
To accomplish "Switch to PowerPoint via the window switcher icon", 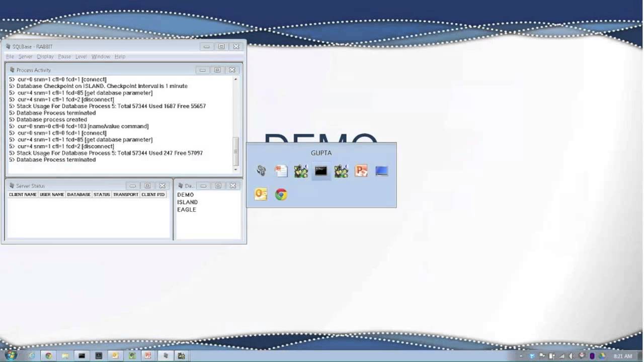I will [x=361, y=171].
